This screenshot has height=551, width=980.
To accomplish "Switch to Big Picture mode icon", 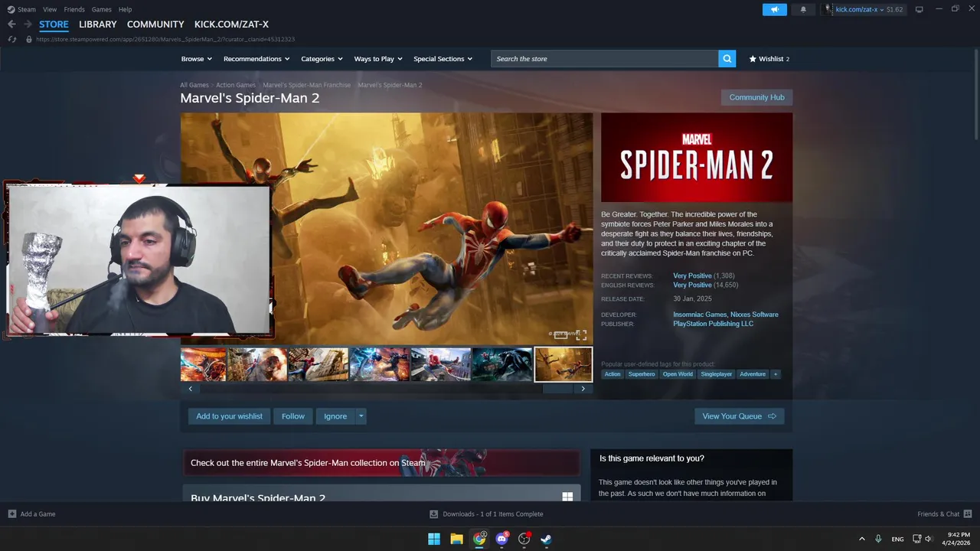I will [920, 9].
